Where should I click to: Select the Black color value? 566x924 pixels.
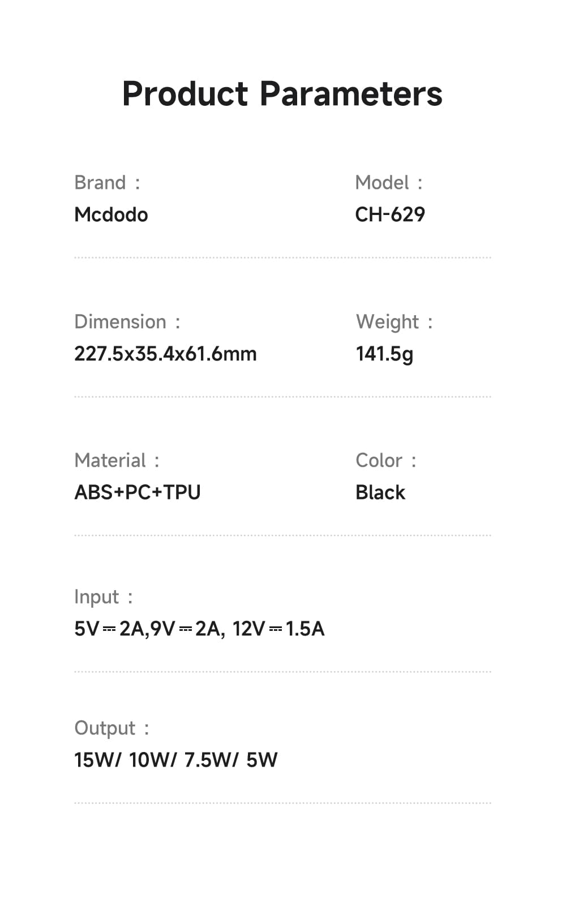point(380,492)
